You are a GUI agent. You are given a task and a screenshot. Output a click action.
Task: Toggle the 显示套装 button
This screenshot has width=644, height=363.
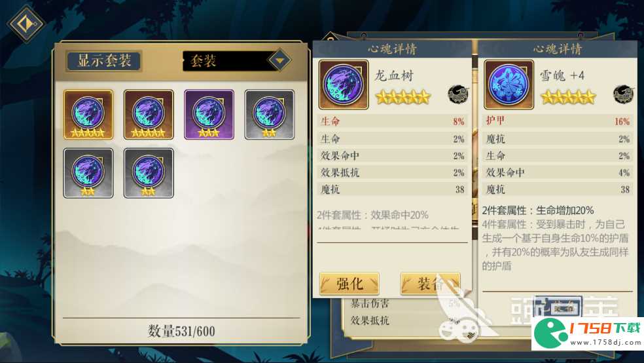tap(104, 61)
